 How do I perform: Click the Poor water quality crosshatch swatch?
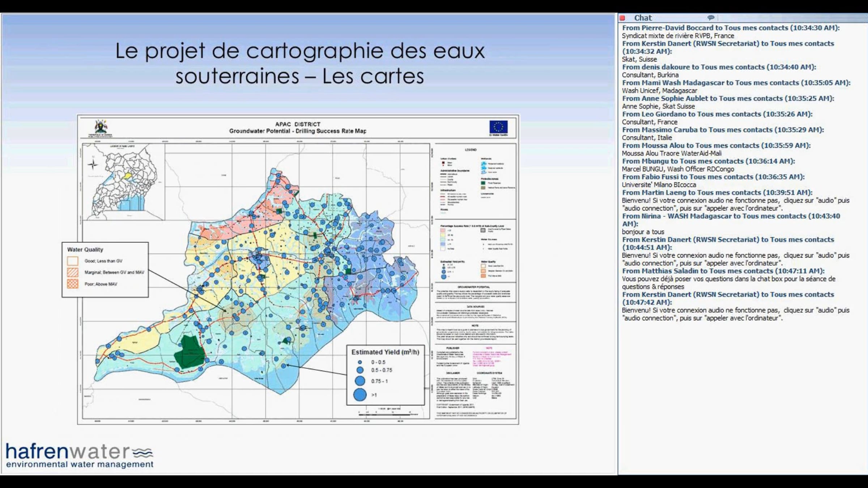point(72,284)
